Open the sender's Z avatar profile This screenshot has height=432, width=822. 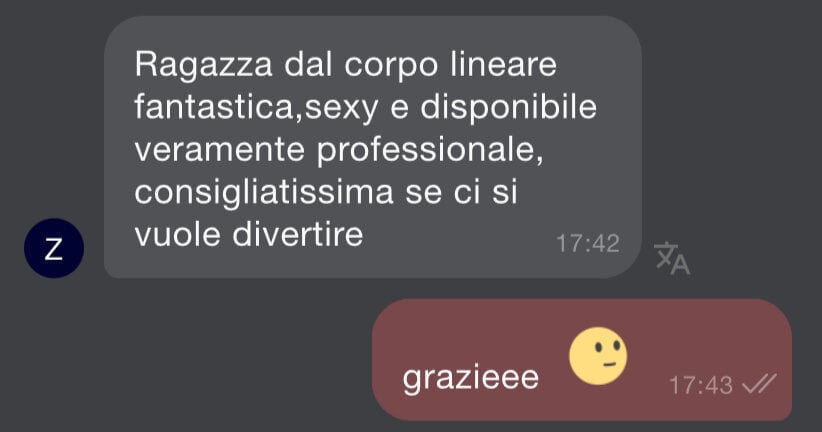[54, 248]
